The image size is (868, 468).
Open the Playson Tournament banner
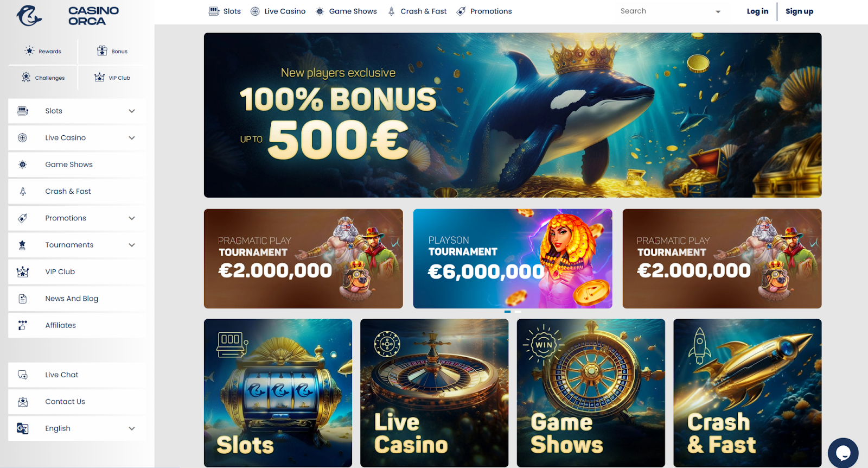[x=513, y=258]
